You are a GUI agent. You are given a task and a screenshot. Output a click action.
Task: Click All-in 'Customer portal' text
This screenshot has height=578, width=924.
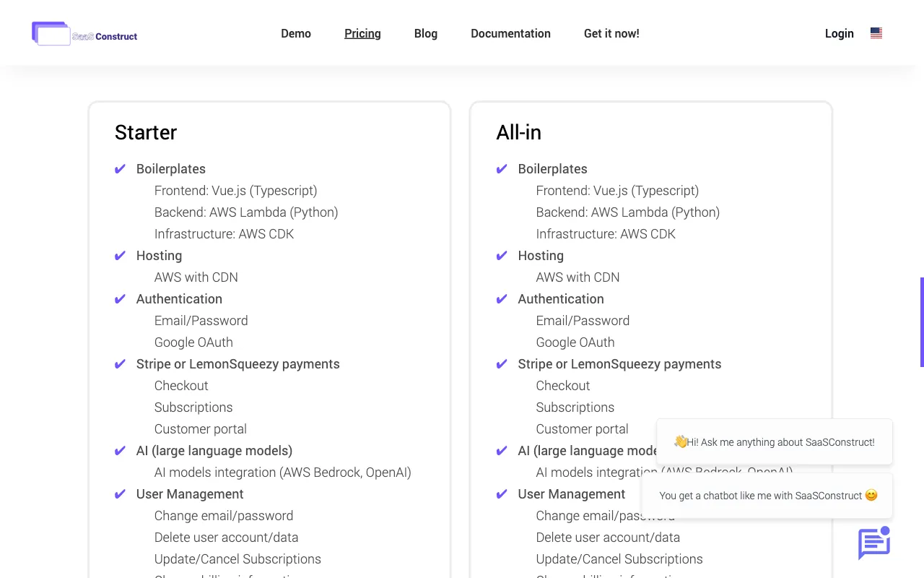click(x=583, y=429)
